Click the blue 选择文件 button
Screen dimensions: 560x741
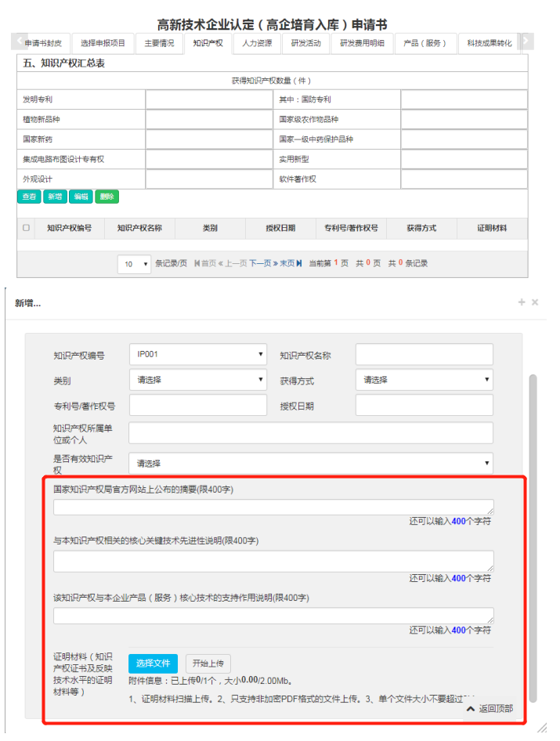coord(153,663)
